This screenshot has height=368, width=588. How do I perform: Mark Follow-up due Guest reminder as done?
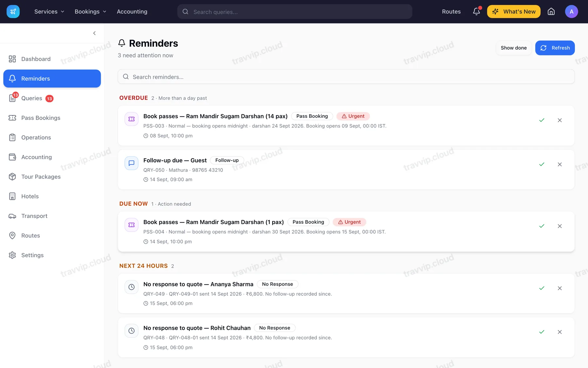542,164
